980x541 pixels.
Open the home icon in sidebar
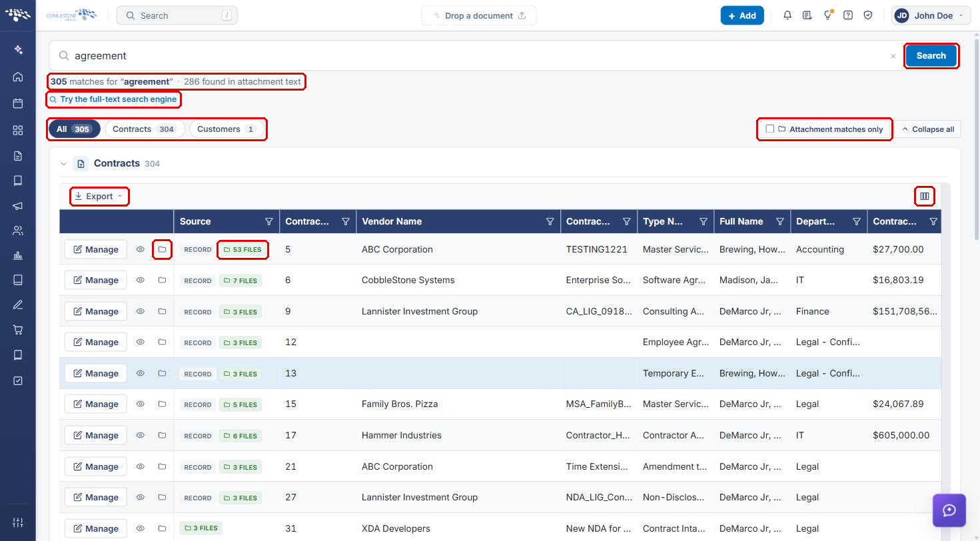click(x=18, y=77)
